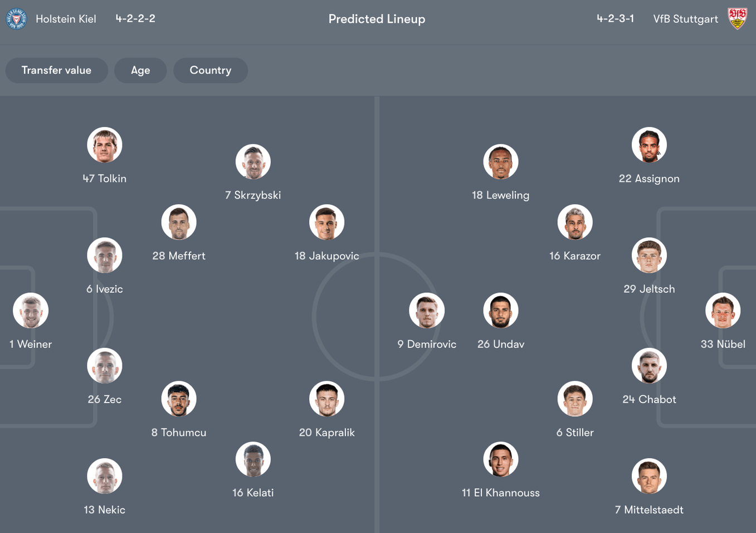Toggle the Transfer value filter
This screenshot has height=533, width=756.
[56, 70]
